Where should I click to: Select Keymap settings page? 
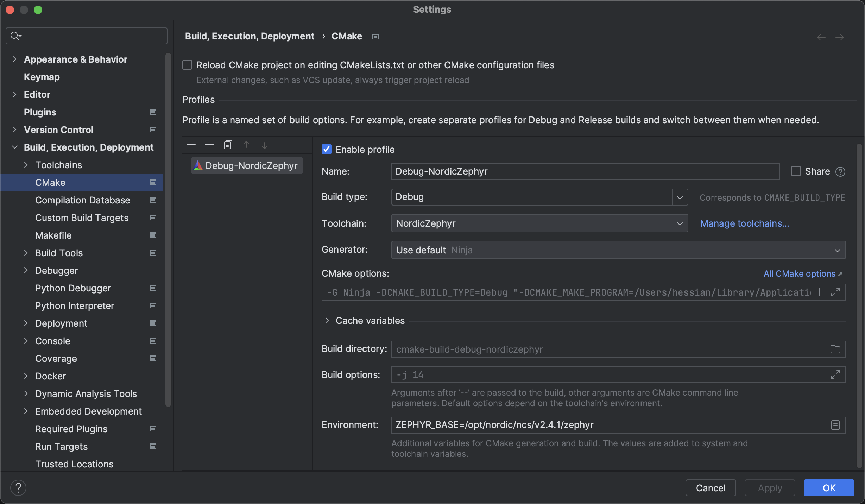click(x=42, y=77)
